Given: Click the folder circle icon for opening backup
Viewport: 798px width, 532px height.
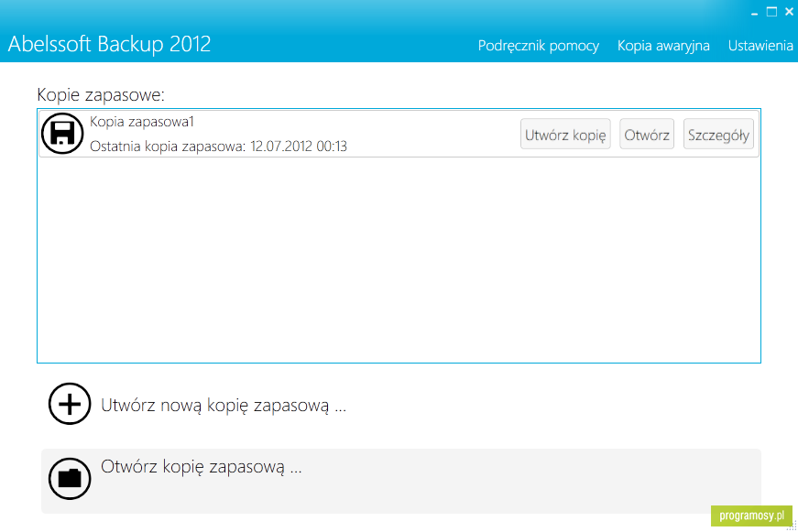Looking at the screenshot, I should coord(70,479).
